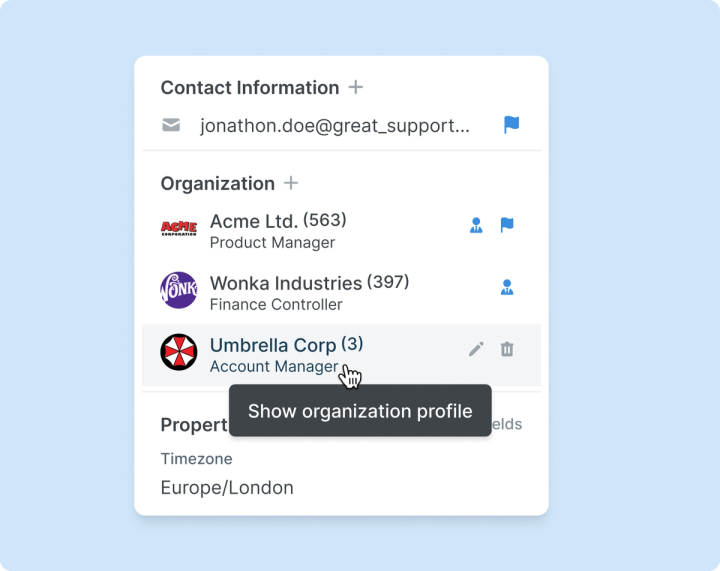Click the Product Manager role text
720x571 pixels.
[x=272, y=242]
